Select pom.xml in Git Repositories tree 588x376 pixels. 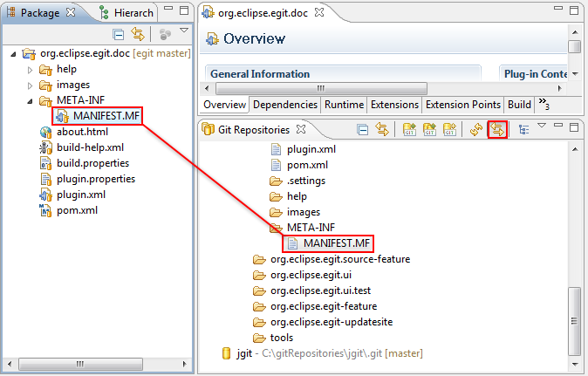307,166
